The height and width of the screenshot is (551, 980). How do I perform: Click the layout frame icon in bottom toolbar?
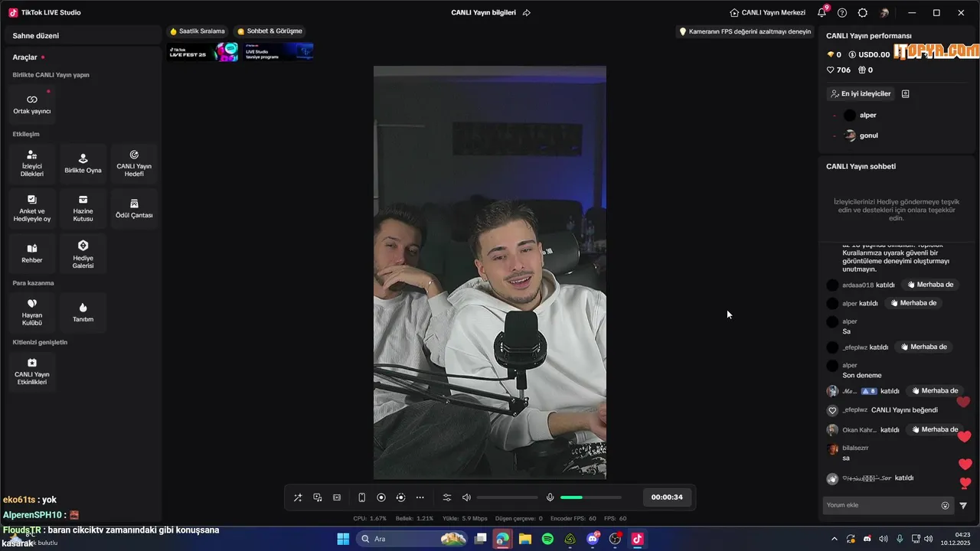tap(337, 497)
